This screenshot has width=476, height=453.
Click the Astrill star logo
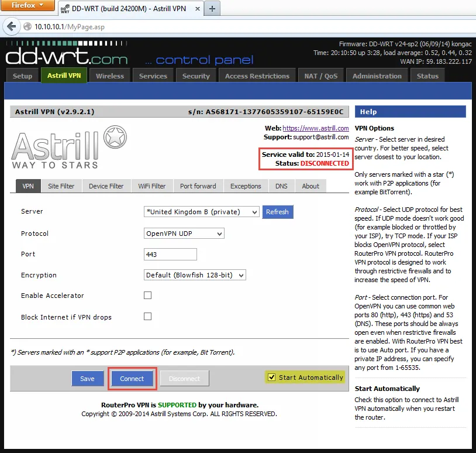(115, 137)
